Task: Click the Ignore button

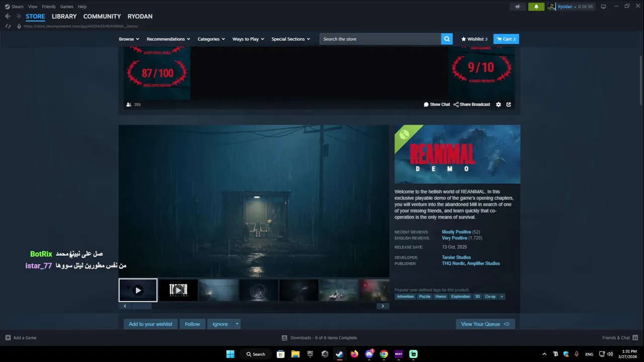Action: click(220, 324)
